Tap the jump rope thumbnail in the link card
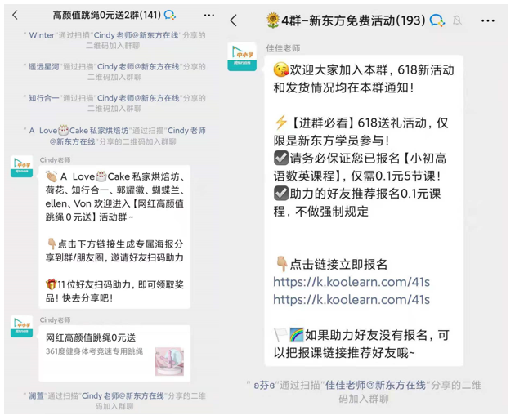This screenshot has height=420, width=515. [x=169, y=361]
